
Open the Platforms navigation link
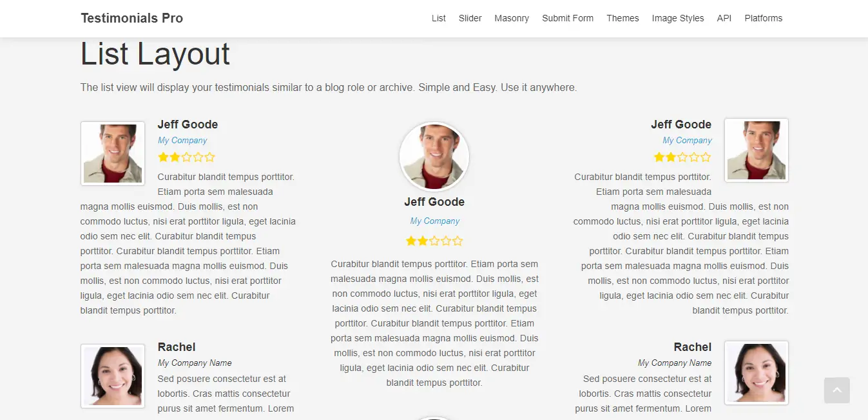pos(764,18)
